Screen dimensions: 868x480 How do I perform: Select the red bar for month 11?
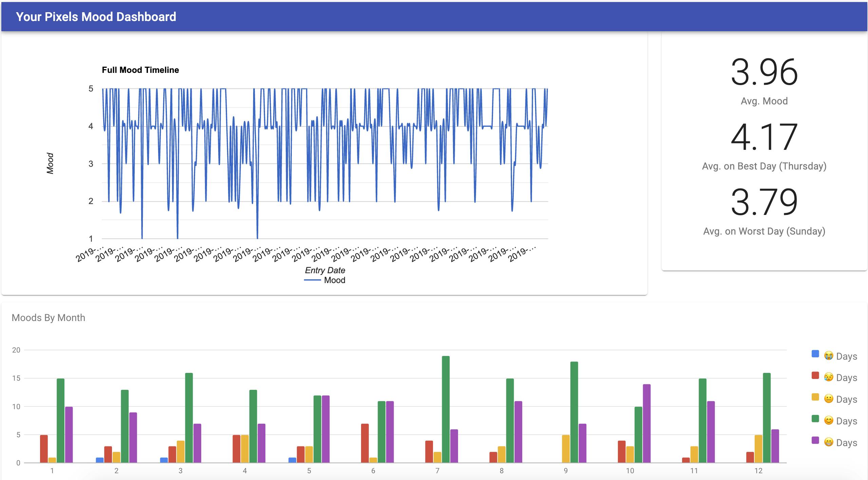[x=686, y=460]
